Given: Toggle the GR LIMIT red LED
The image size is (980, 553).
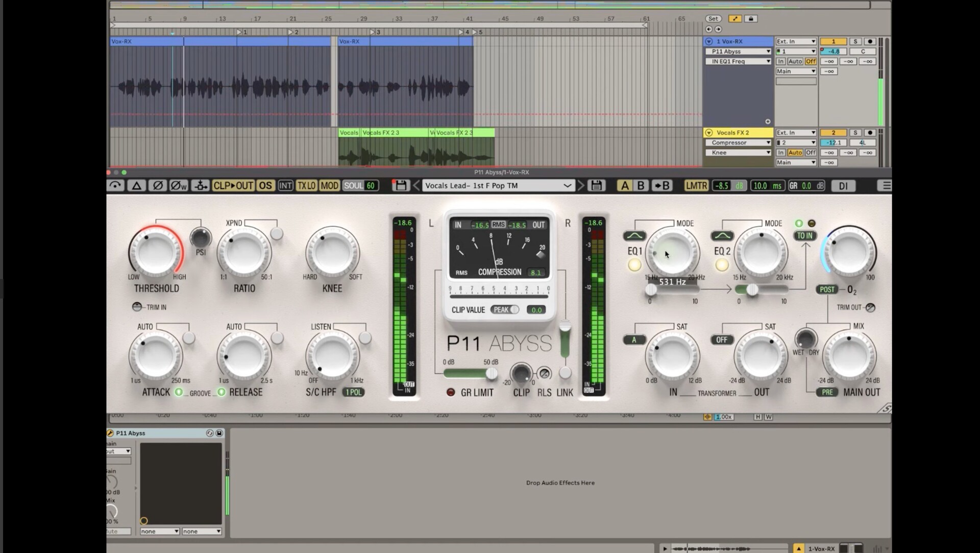Looking at the screenshot, I should (x=451, y=392).
